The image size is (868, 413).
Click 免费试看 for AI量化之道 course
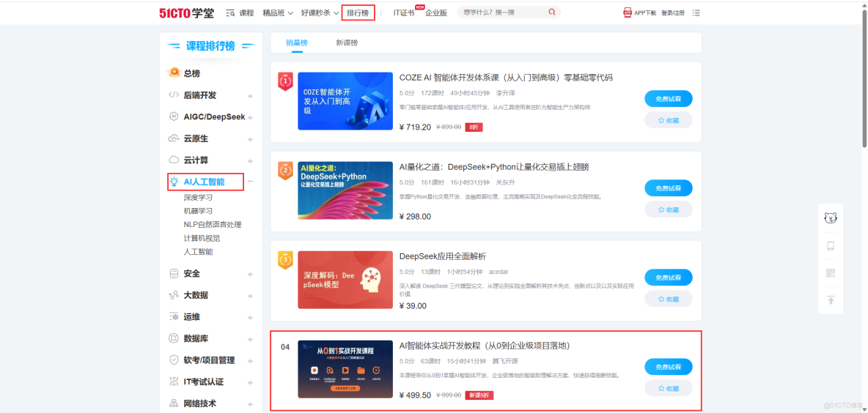coord(668,188)
